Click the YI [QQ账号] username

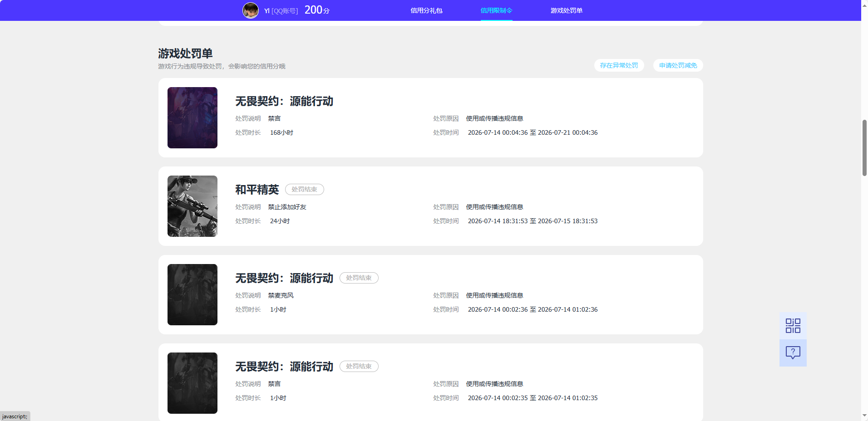click(281, 11)
